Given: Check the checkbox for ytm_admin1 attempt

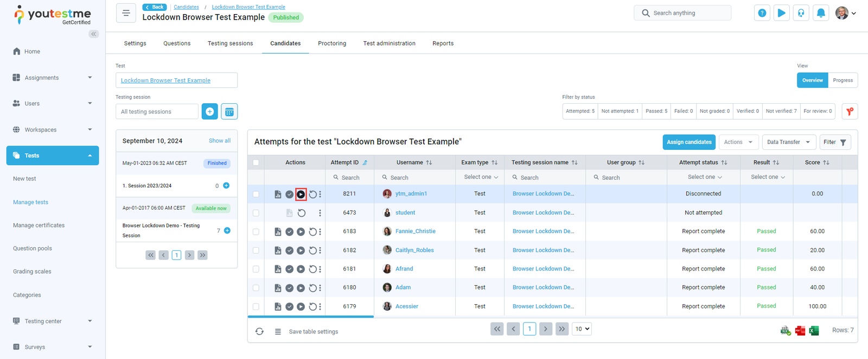Looking at the screenshot, I should (256, 194).
